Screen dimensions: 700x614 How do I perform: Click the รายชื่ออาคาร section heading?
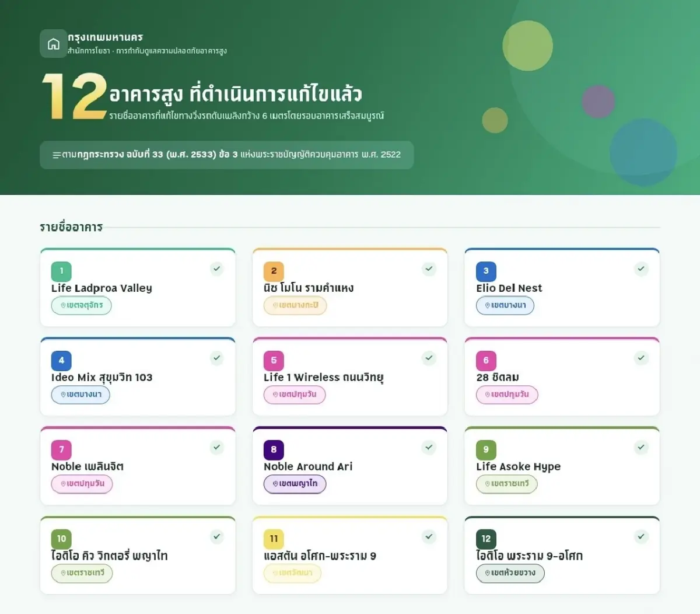point(71,227)
